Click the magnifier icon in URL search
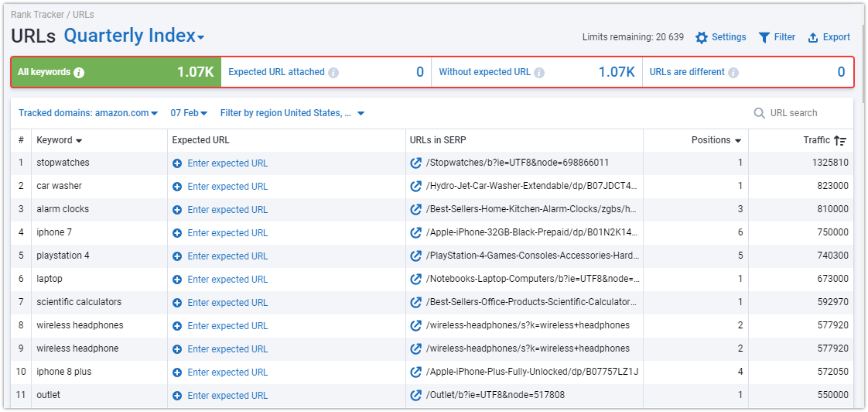This screenshot has height=412, width=868. pyautogui.click(x=759, y=113)
